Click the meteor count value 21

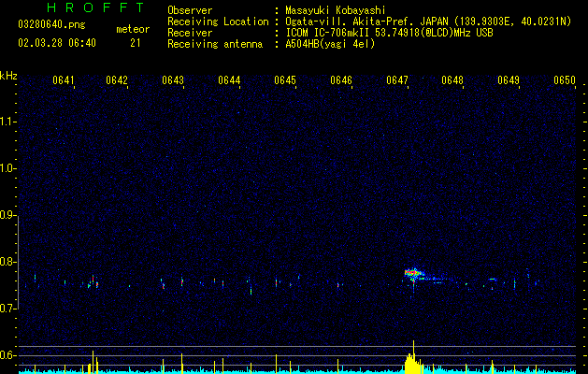(x=136, y=43)
